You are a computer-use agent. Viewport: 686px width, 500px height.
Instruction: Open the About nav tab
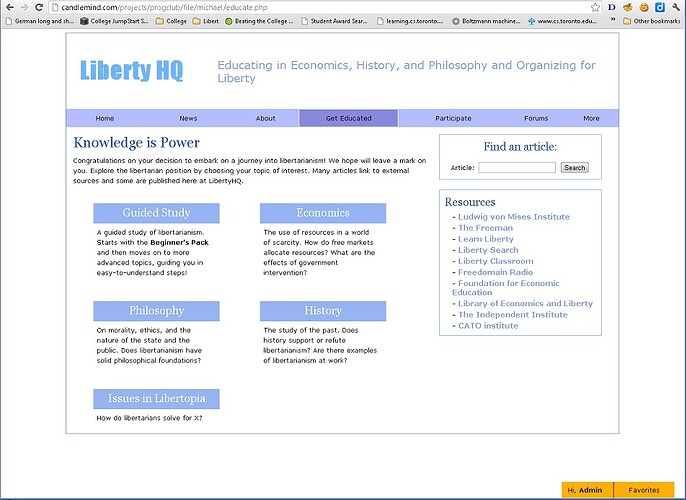[x=266, y=119]
